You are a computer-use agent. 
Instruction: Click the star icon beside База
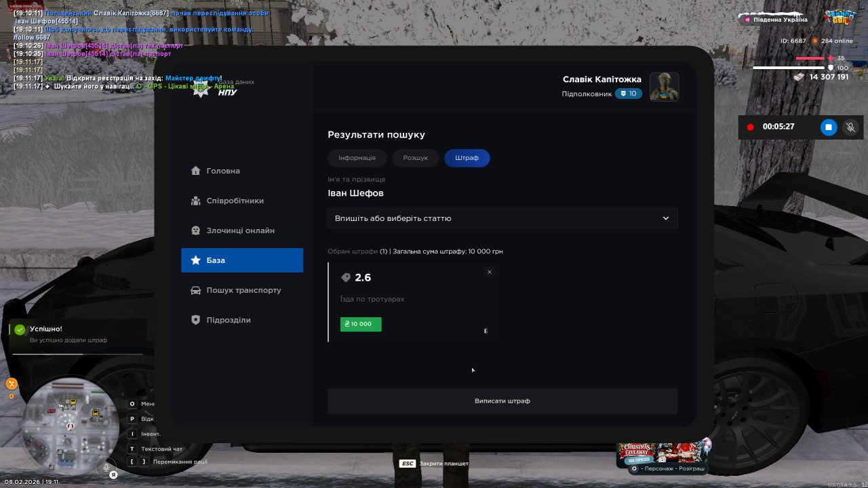196,260
